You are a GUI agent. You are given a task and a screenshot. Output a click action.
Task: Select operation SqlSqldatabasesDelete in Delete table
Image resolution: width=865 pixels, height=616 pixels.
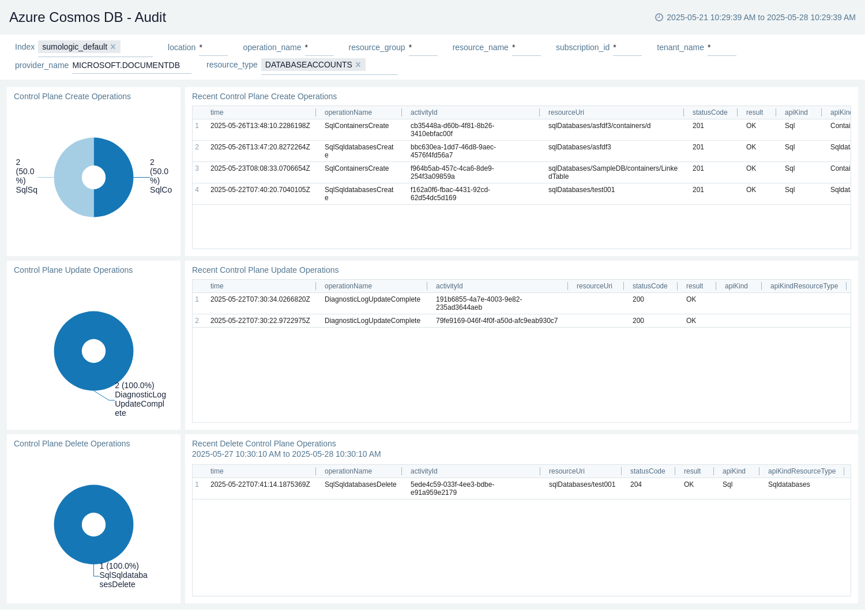coord(360,484)
